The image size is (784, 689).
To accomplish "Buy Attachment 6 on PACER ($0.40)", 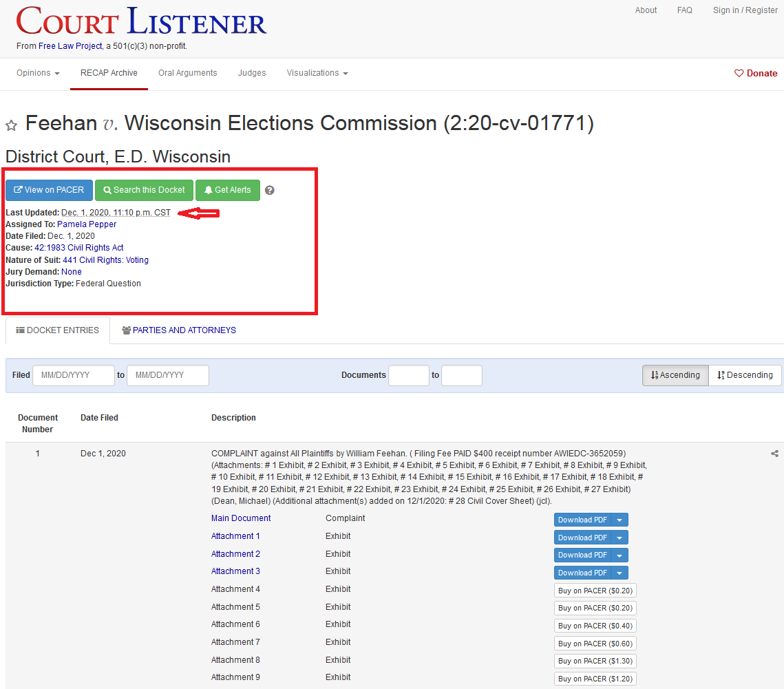I will (x=595, y=626).
